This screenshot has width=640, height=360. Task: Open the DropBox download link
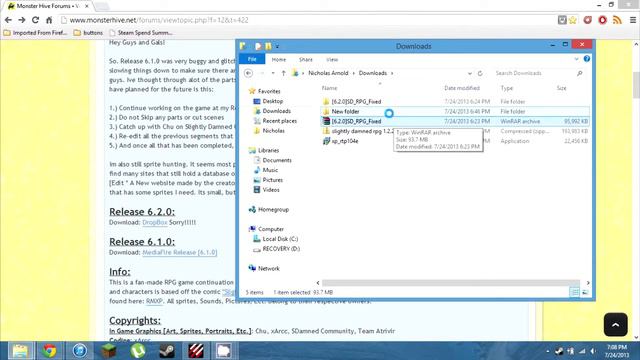[155, 222]
